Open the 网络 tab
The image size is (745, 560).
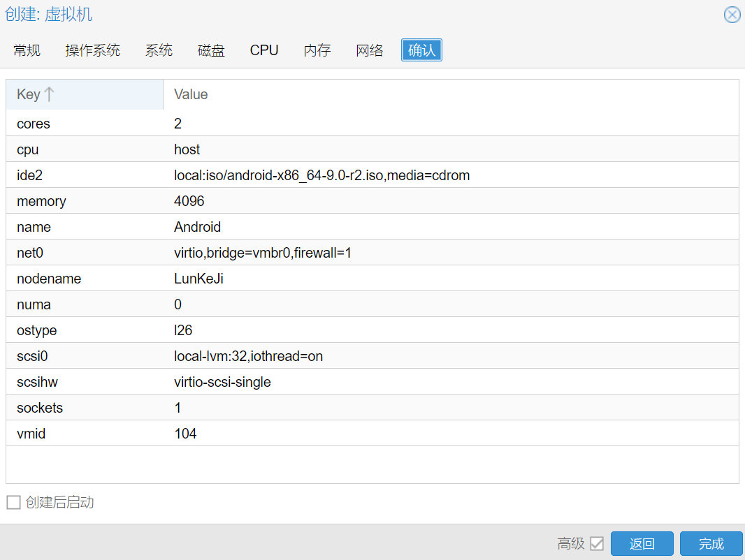pyautogui.click(x=370, y=50)
